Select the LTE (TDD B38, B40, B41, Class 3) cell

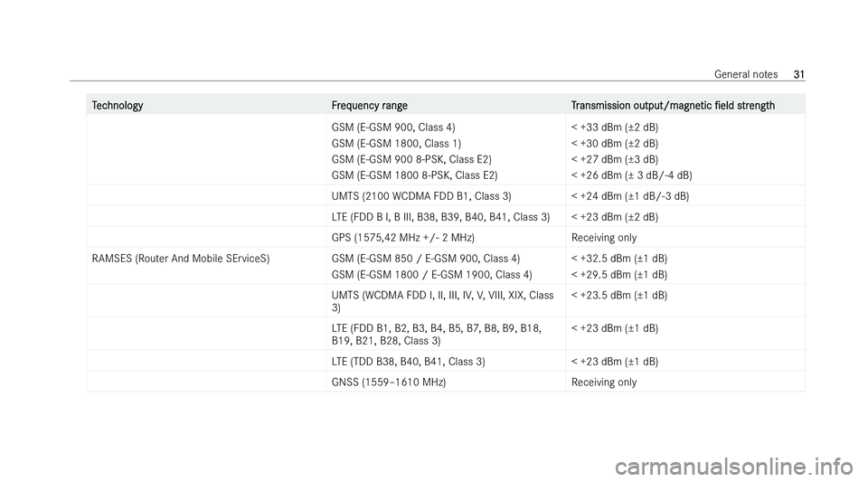(408, 362)
